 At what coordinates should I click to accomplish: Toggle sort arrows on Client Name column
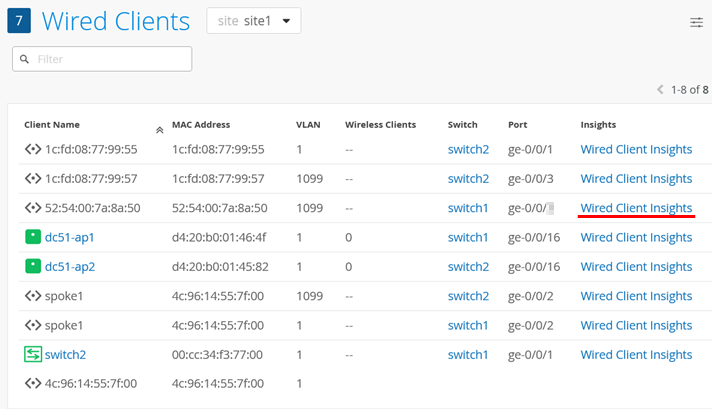coord(159,129)
